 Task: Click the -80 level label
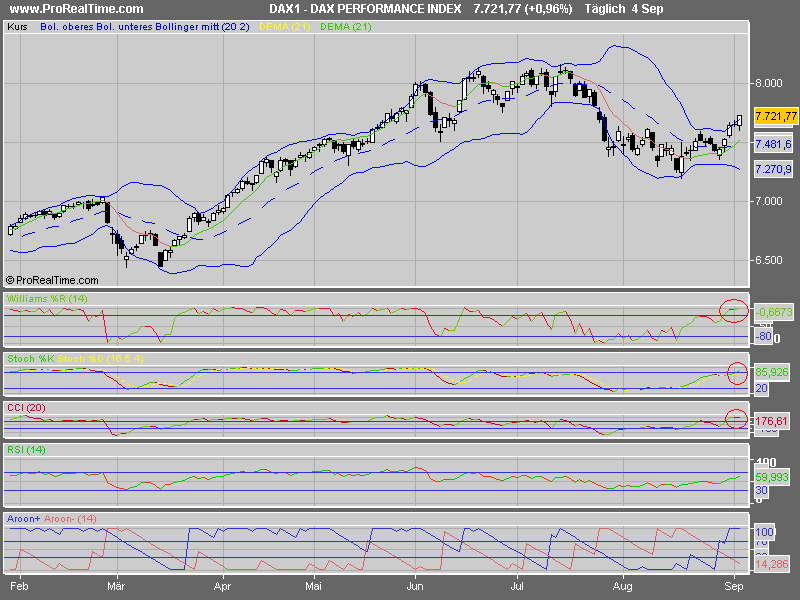tap(763, 336)
